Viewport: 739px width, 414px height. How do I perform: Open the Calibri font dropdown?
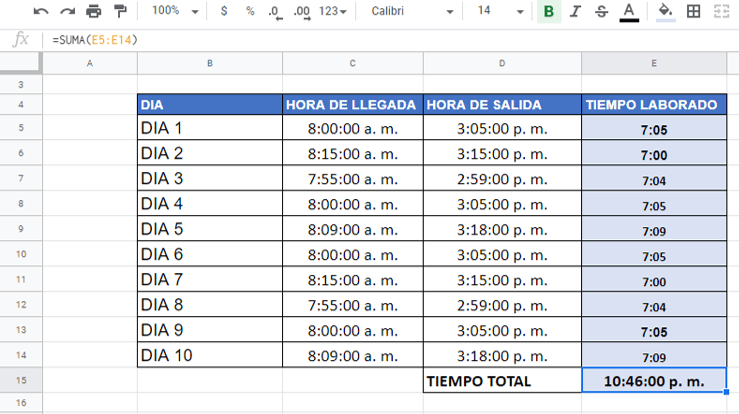click(x=412, y=11)
